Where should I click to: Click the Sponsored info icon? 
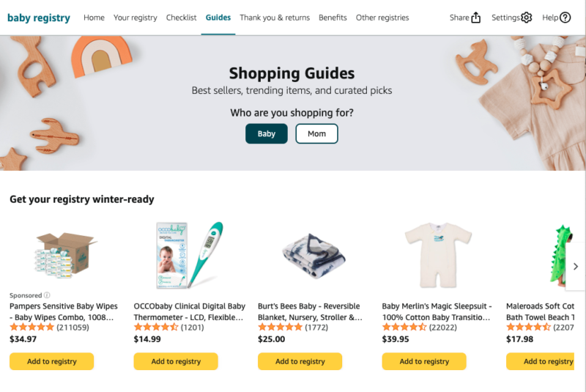(x=48, y=295)
